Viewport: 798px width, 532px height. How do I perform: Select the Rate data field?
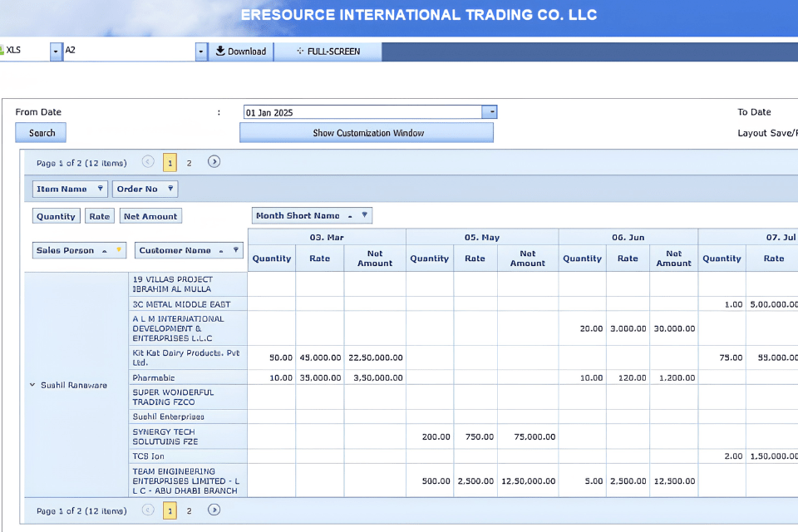pyautogui.click(x=100, y=216)
